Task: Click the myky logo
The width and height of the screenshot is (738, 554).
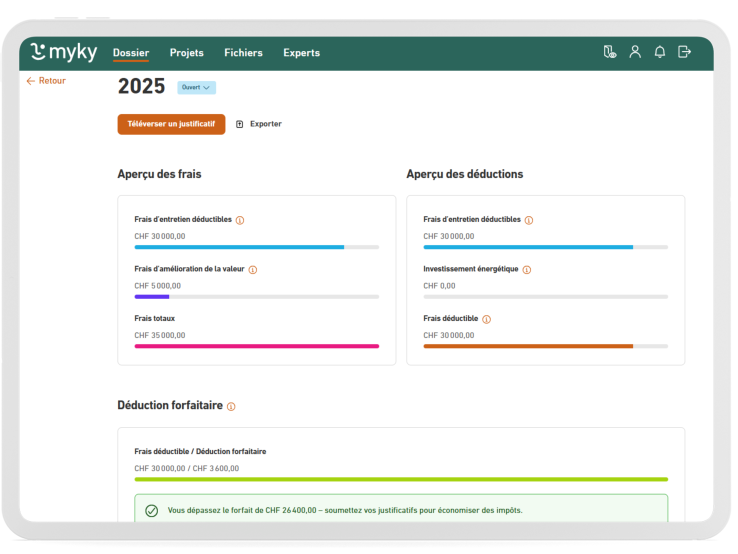Action: [x=64, y=53]
